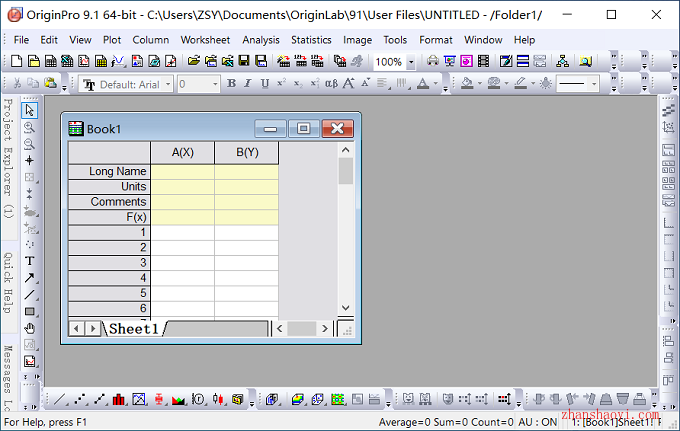Click the Font Color A swatch

(x=423, y=83)
